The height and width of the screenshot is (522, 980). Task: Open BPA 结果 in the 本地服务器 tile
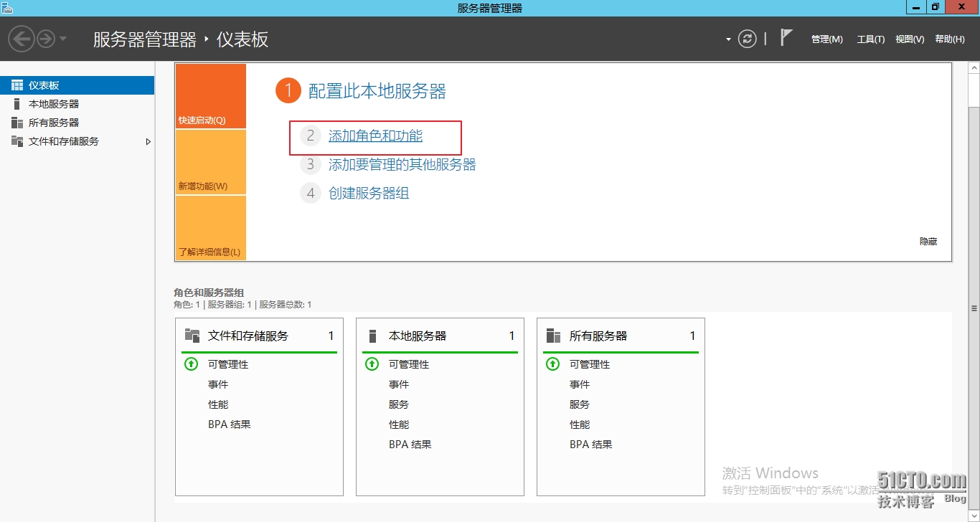[x=410, y=445]
